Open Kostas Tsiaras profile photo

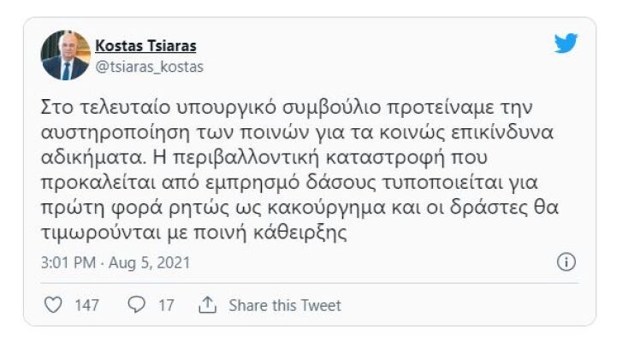(65, 56)
